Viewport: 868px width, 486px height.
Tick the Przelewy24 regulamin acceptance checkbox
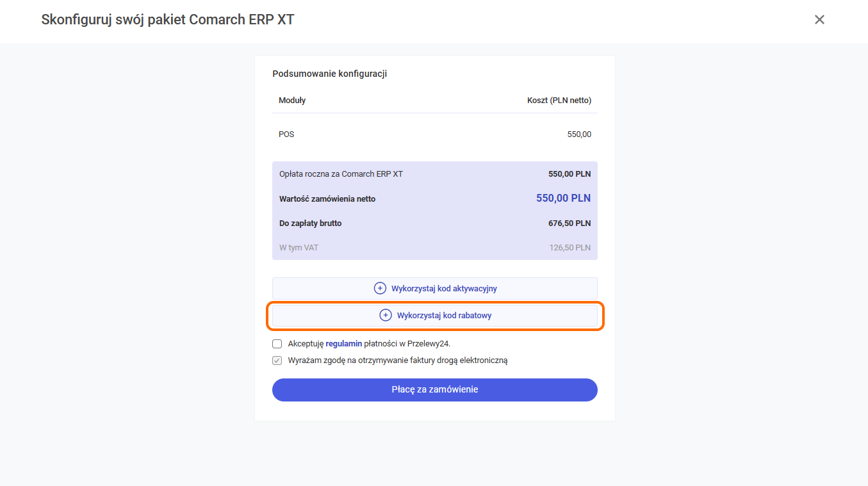[x=277, y=344]
